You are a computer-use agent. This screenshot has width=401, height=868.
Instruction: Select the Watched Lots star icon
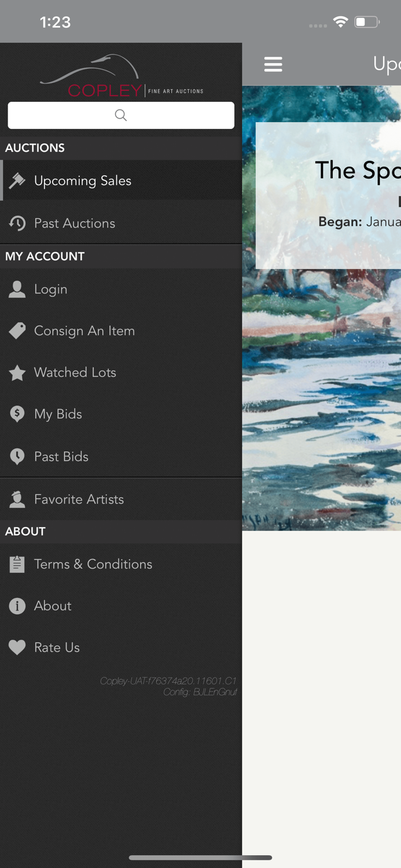17,373
